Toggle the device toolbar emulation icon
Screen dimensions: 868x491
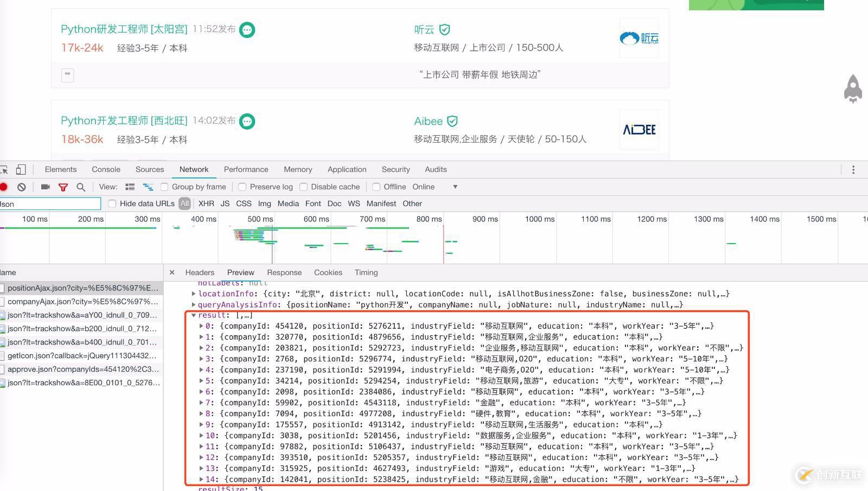click(x=21, y=169)
